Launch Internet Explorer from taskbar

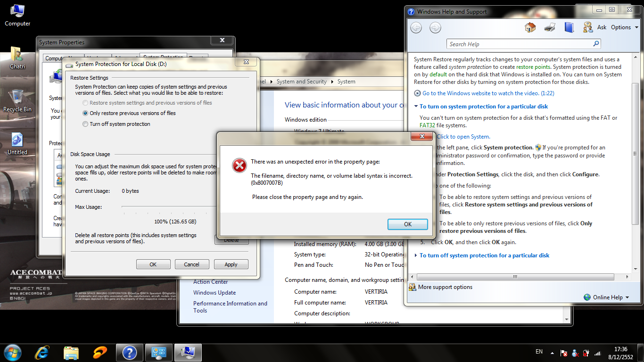pos(42,352)
